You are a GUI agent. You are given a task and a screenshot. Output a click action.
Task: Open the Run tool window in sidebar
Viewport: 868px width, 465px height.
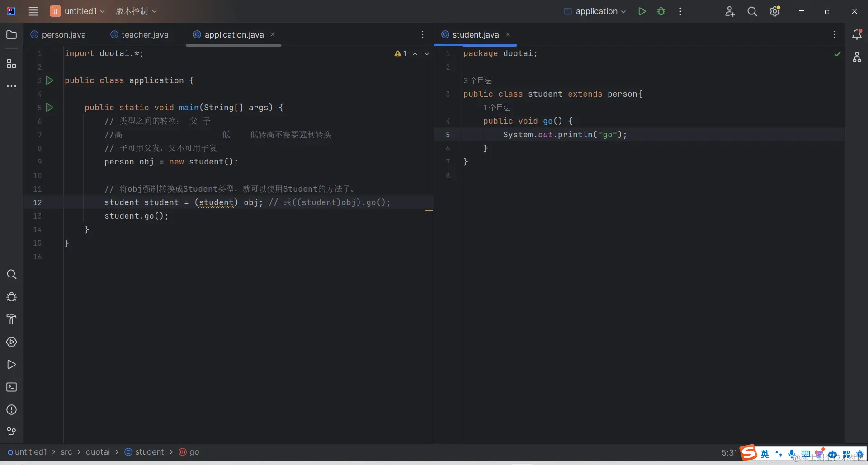tap(12, 365)
